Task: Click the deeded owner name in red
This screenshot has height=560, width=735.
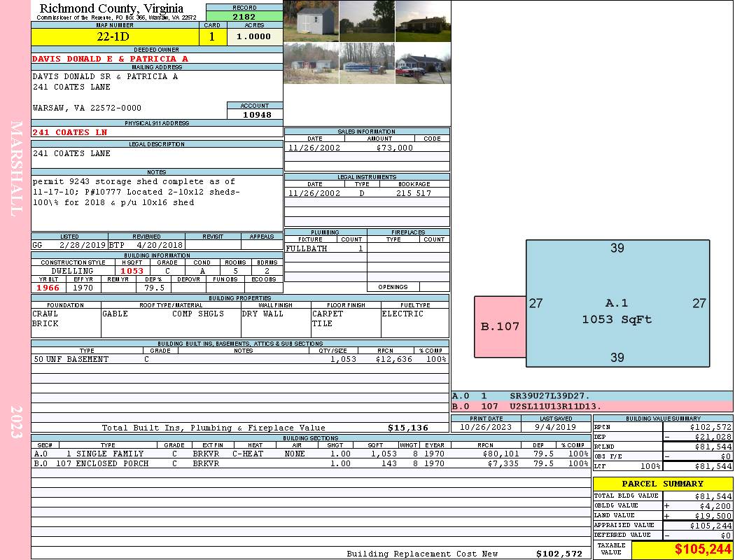Action: 111,59
